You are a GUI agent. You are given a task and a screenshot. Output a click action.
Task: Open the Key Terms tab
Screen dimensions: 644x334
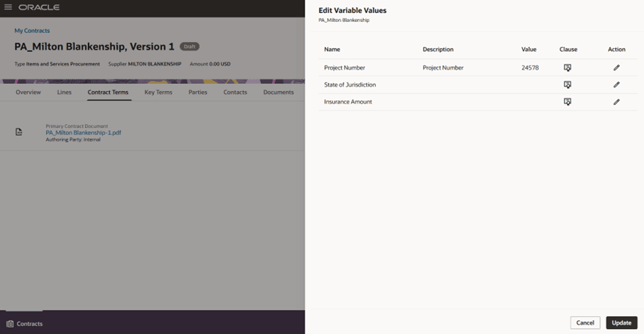tap(158, 93)
